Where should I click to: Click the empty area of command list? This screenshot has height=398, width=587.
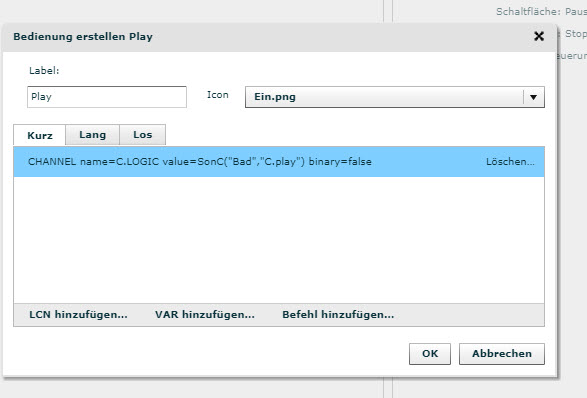pos(279,240)
